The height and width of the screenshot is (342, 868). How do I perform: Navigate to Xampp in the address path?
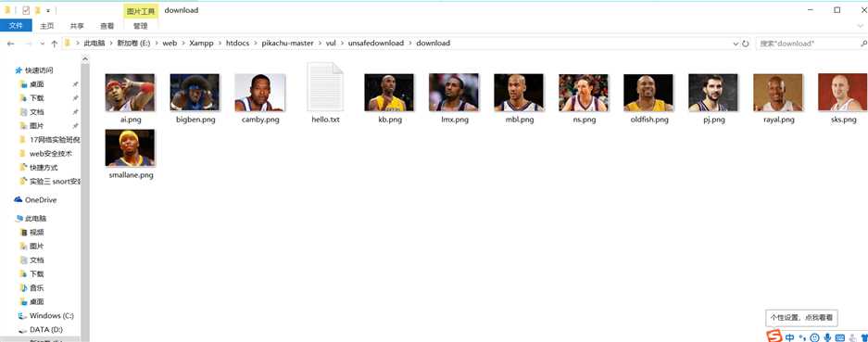click(201, 43)
